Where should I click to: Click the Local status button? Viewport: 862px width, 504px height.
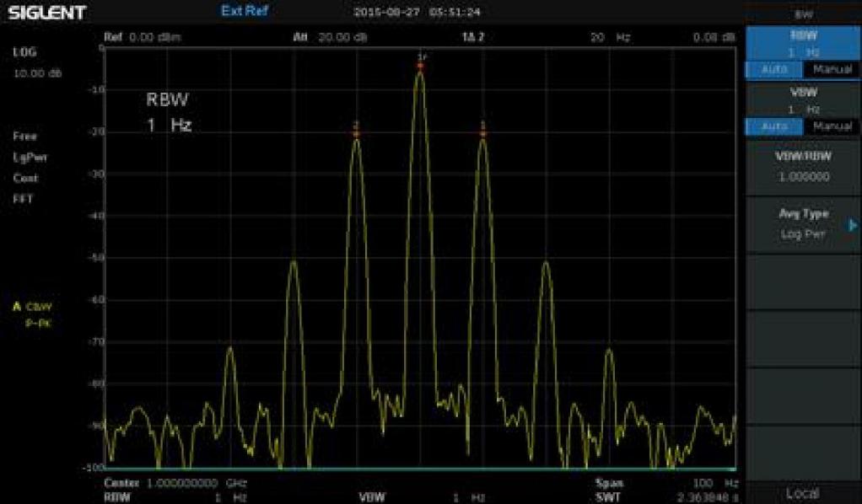(803, 493)
